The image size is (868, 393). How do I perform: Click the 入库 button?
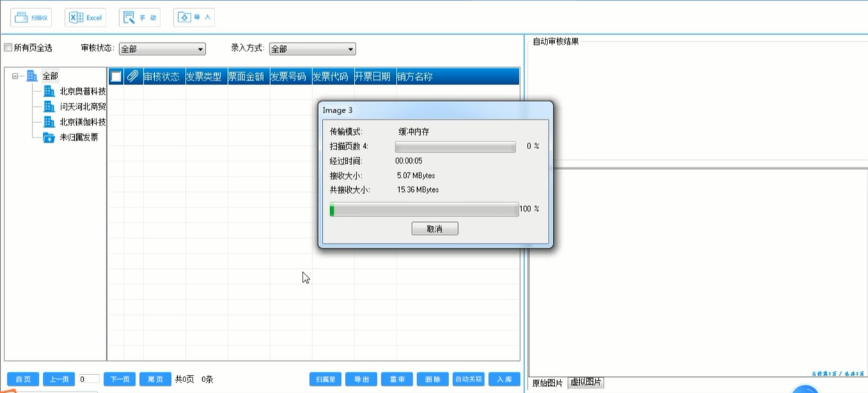tap(504, 380)
